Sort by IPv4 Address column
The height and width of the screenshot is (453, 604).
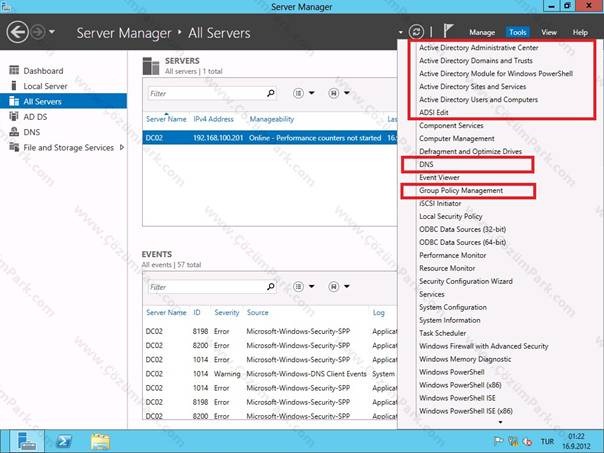click(x=213, y=119)
